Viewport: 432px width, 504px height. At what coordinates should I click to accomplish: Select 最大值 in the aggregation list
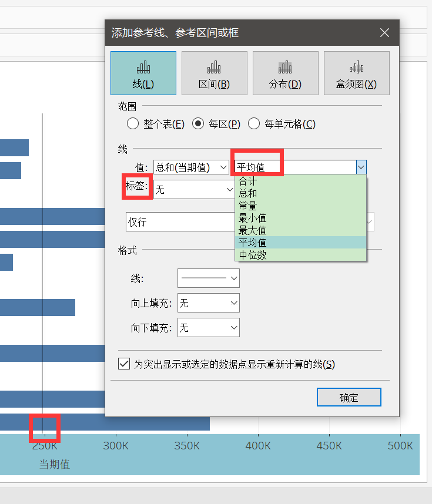click(x=300, y=230)
